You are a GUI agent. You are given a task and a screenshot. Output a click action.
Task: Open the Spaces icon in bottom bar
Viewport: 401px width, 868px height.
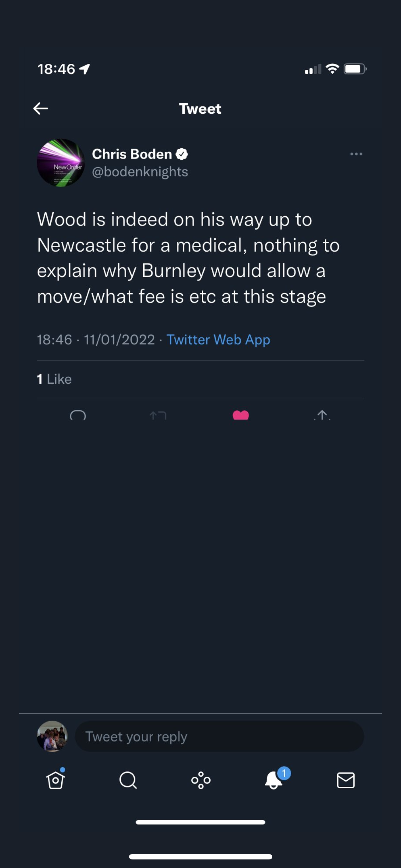pos(201,780)
